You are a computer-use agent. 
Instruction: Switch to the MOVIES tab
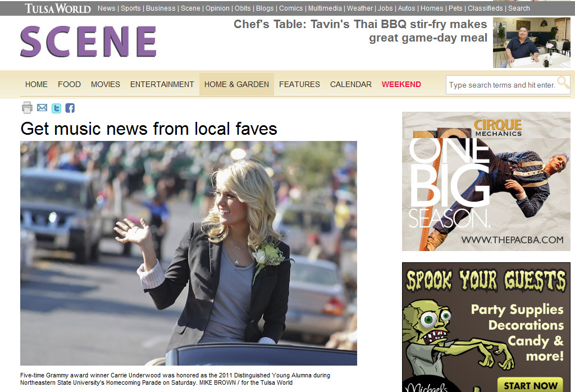(x=106, y=84)
